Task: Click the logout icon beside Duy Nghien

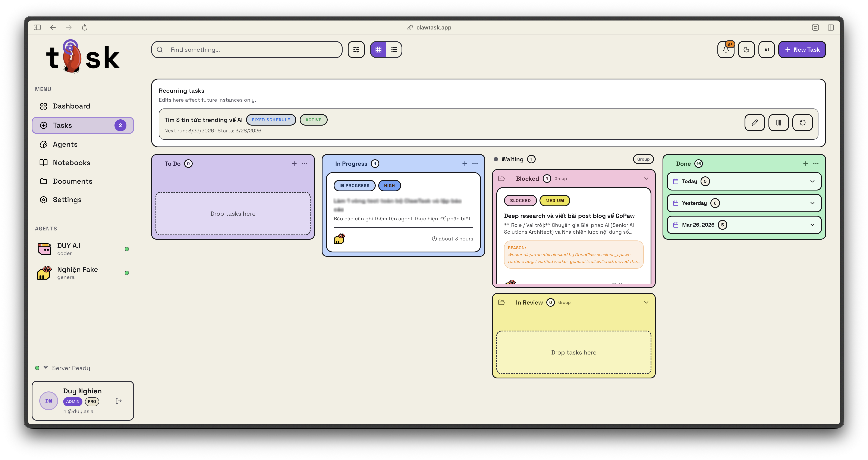Action: [119, 401]
